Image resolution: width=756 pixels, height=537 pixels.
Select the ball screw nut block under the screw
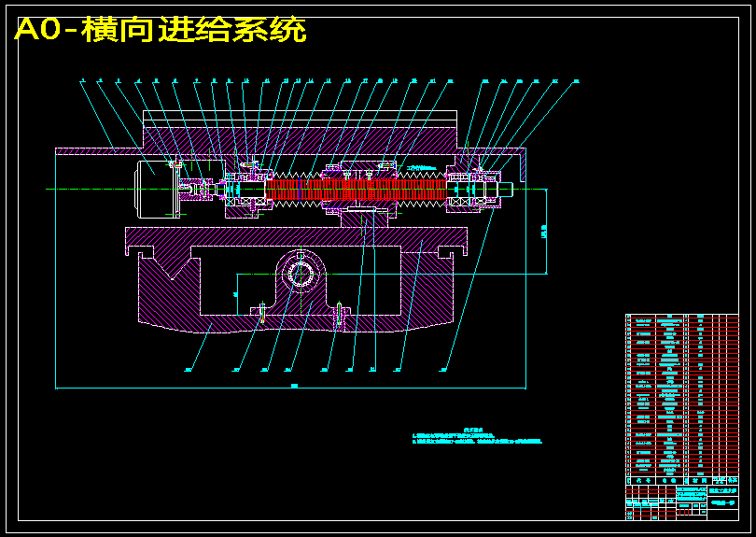click(x=364, y=219)
